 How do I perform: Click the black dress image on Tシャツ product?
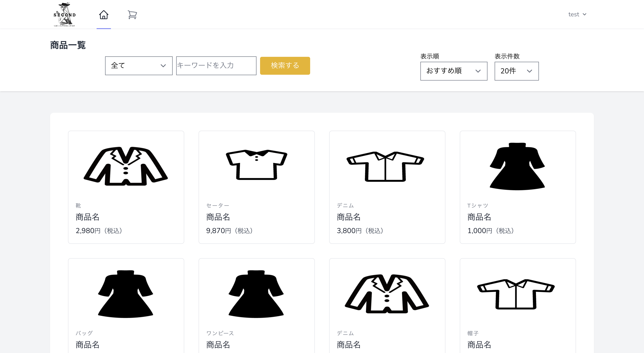click(x=517, y=166)
